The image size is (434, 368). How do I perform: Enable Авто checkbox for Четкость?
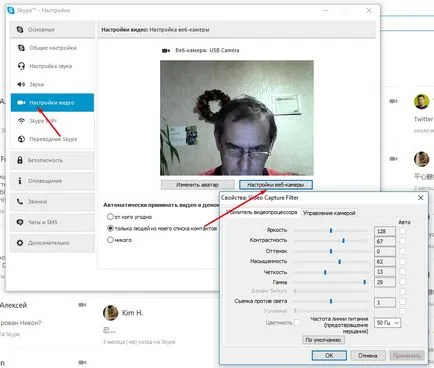tap(403, 272)
